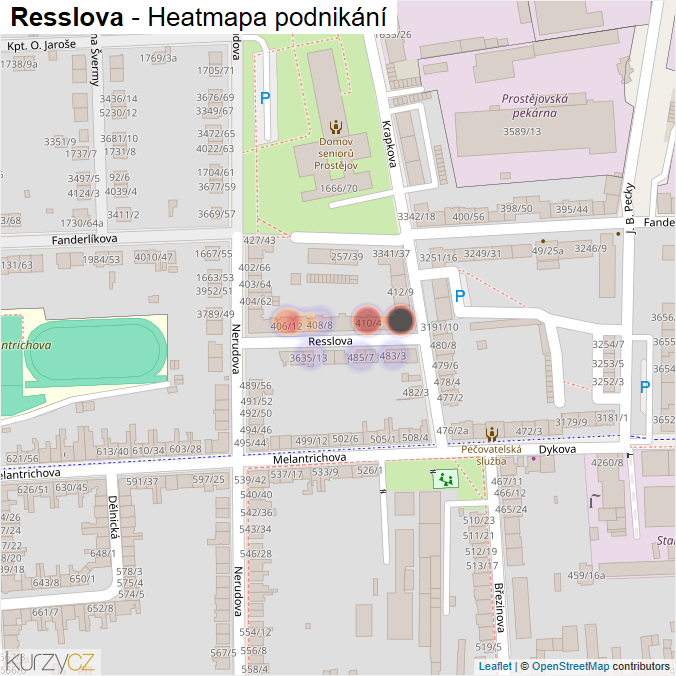Click house number 1769/3a
This screenshot has width=676, height=676.
coord(158,58)
